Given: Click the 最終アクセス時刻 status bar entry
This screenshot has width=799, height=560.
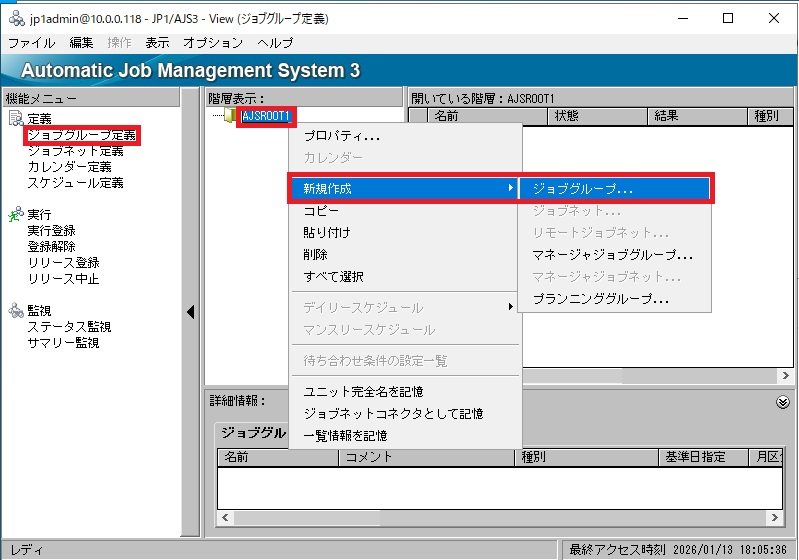Looking at the screenshot, I should click(678, 550).
